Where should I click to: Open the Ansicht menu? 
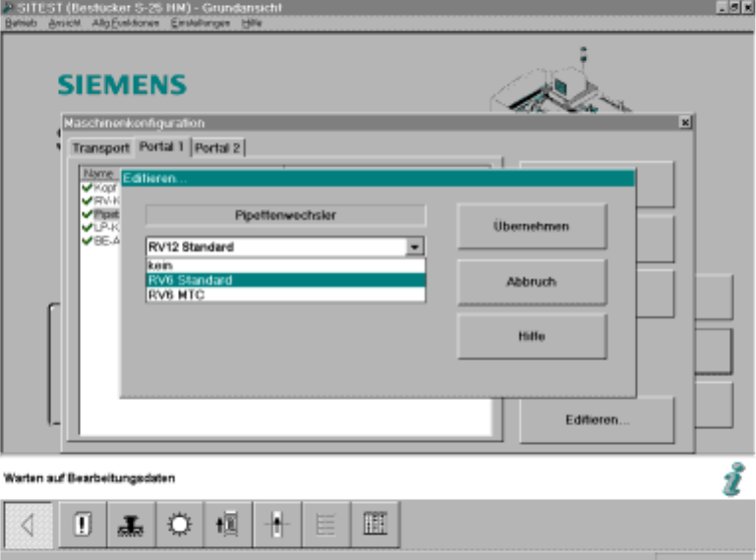click(64, 24)
